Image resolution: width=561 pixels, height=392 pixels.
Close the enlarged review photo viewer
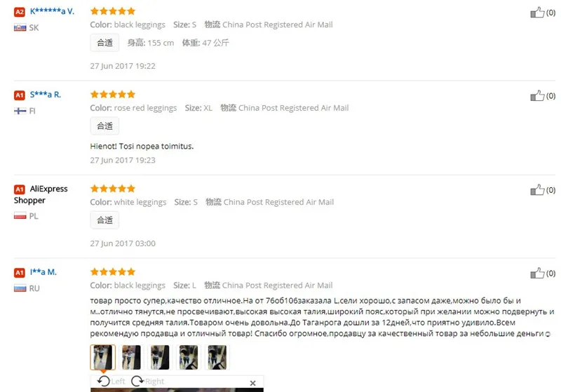tap(252, 383)
